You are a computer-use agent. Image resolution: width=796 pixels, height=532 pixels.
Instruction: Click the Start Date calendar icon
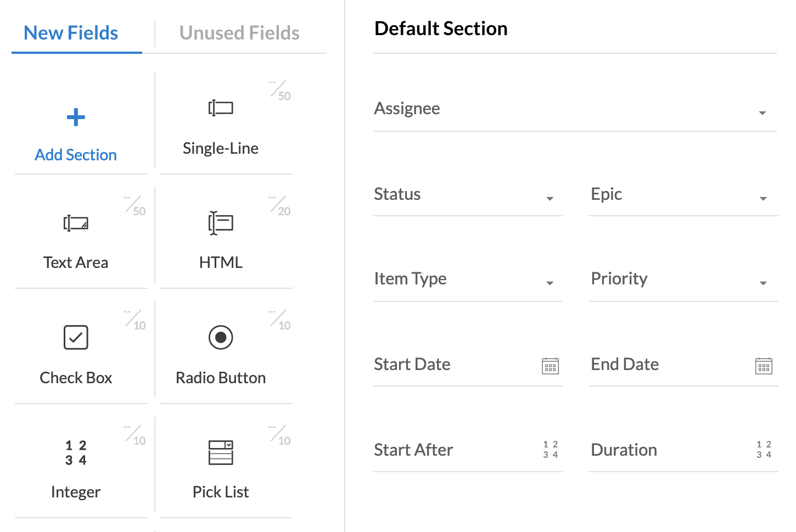coord(550,366)
